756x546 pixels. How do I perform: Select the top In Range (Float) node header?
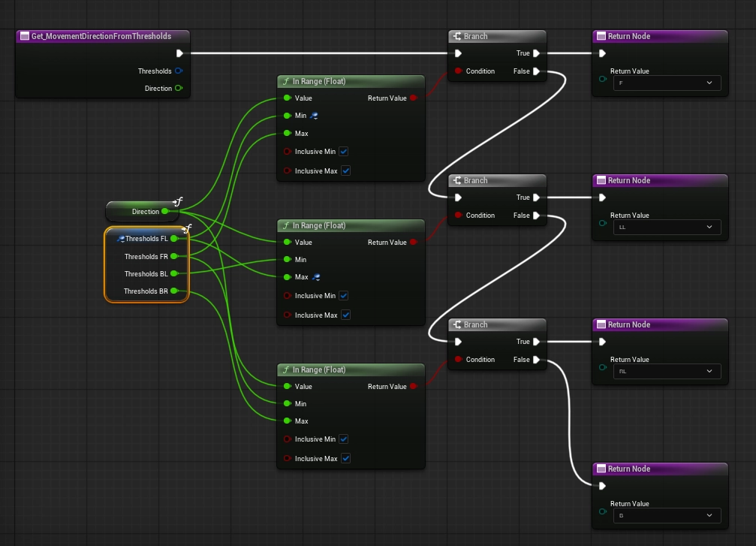(x=351, y=81)
